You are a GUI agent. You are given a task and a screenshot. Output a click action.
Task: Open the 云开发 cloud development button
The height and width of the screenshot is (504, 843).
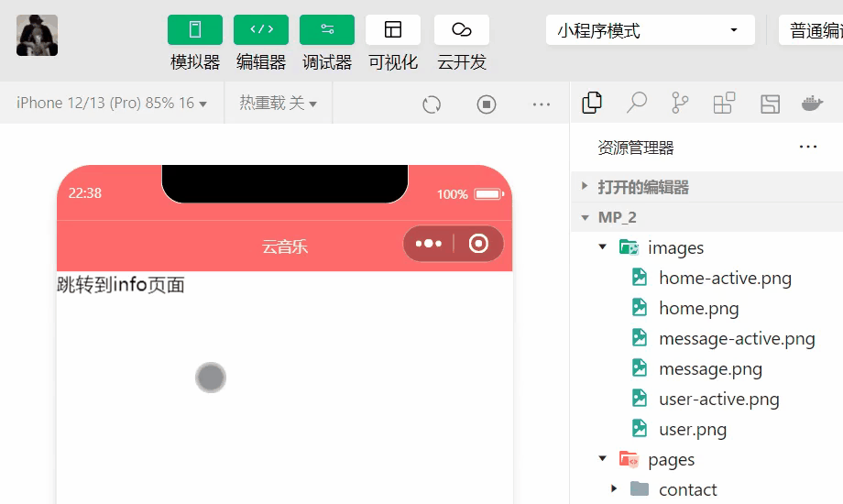461,29
